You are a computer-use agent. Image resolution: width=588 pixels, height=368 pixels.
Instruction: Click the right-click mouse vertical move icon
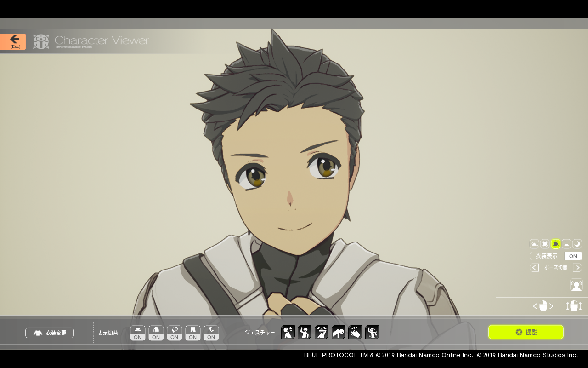coord(574,306)
